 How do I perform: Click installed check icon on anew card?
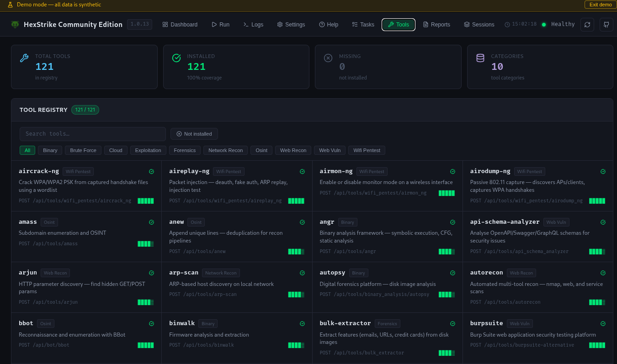(302, 222)
